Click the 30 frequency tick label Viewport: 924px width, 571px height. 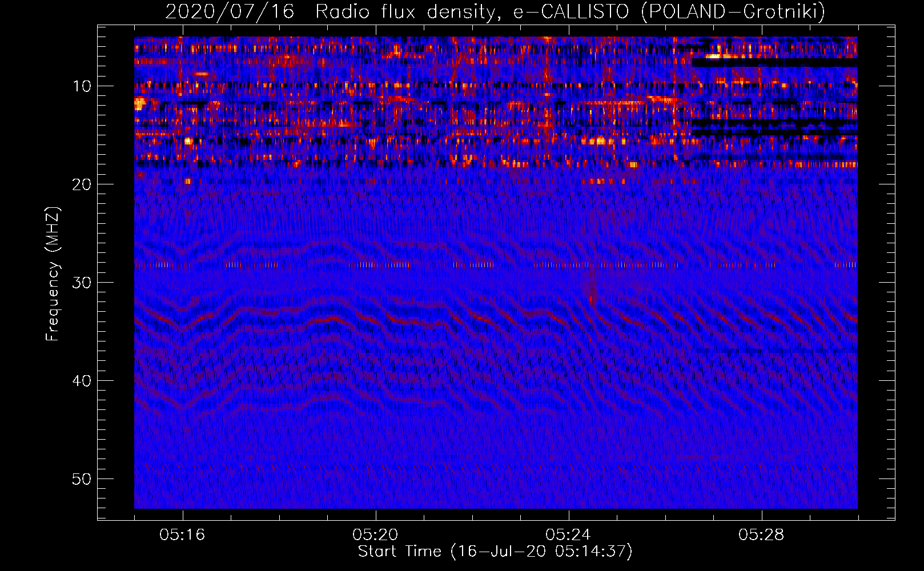click(x=82, y=283)
